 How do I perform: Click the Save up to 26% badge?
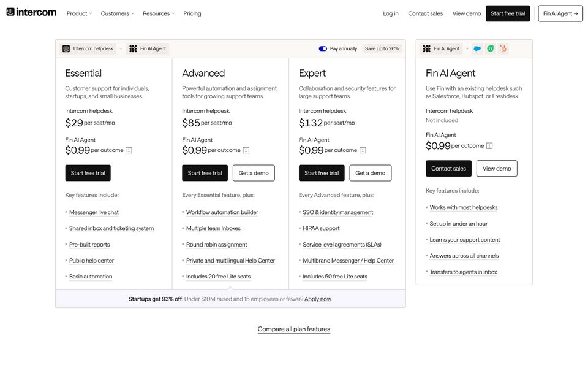click(382, 49)
